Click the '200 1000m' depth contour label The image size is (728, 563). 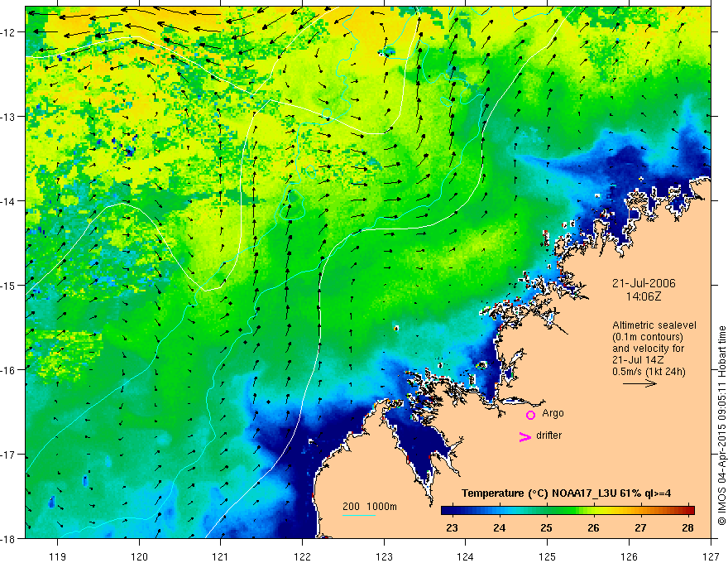point(370,507)
